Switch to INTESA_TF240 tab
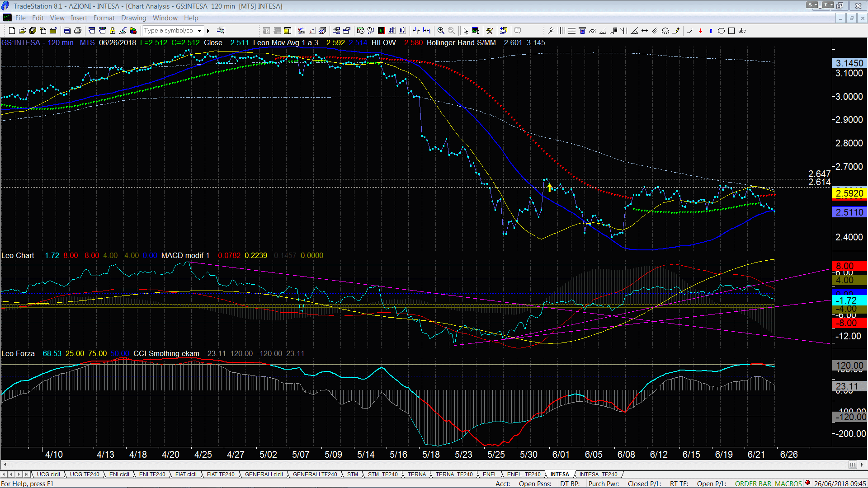This screenshot has width=868, height=488. pyautogui.click(x=598, y=474)
